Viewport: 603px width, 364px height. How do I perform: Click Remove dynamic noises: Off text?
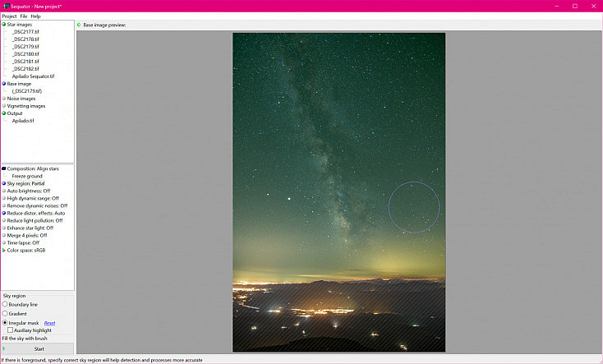point(37,205)
